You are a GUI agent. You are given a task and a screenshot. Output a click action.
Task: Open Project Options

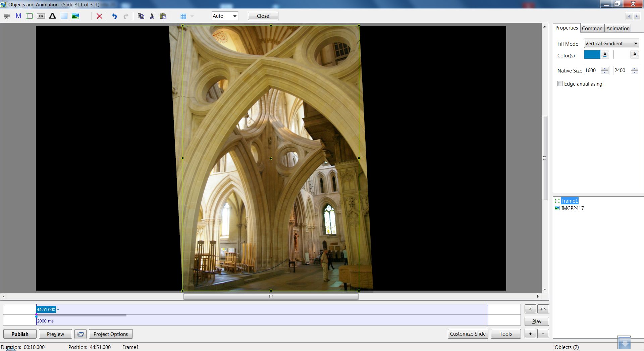click(111, 334)
